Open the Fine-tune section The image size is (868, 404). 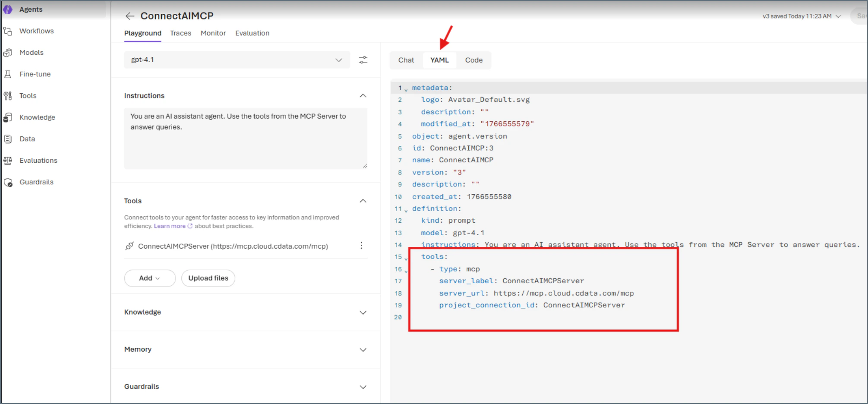pyautogui.click(x=34, y=74)
